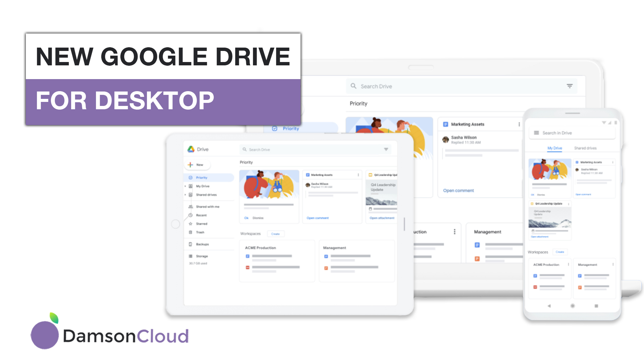Image resolution: width=644 pixels, height=362 pixels.
Task: Click the Shared with me icon
Action: pyautogui.click(x=191, y=206)
